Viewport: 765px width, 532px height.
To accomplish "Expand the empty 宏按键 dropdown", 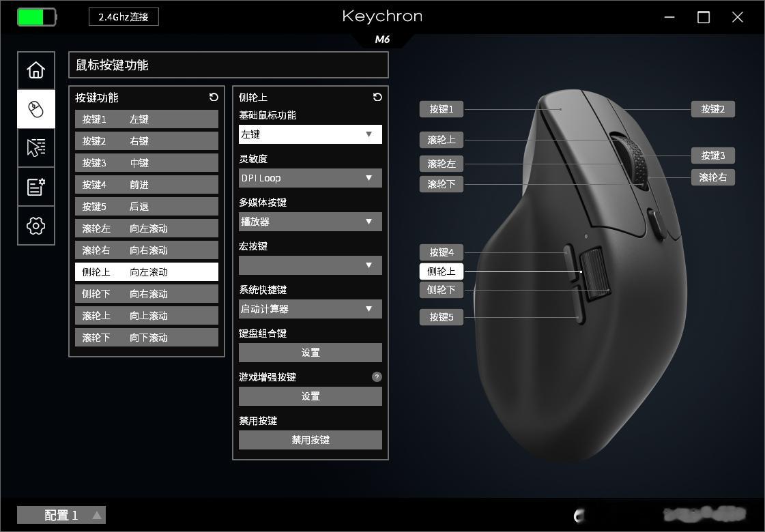I will (x=311, y=265).
